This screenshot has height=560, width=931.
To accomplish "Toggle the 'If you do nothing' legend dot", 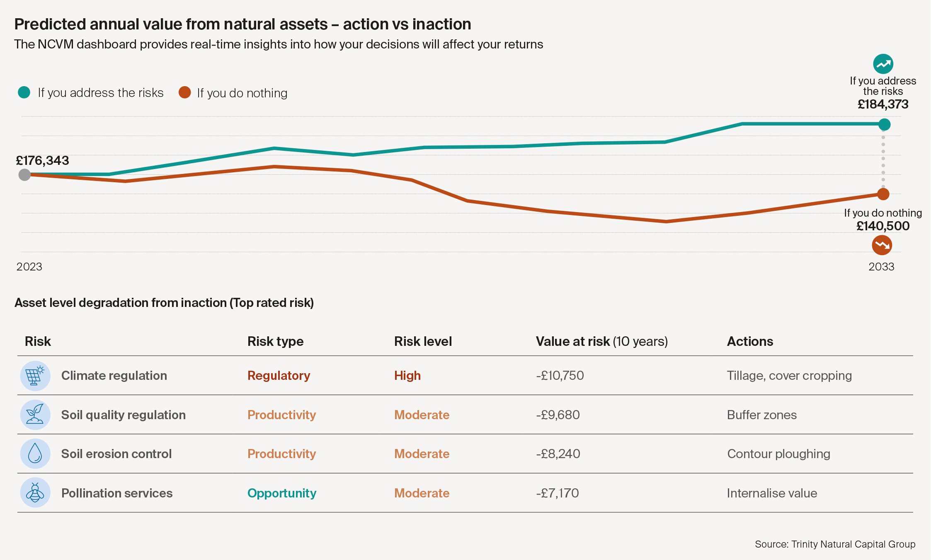I will click(184, 92).
